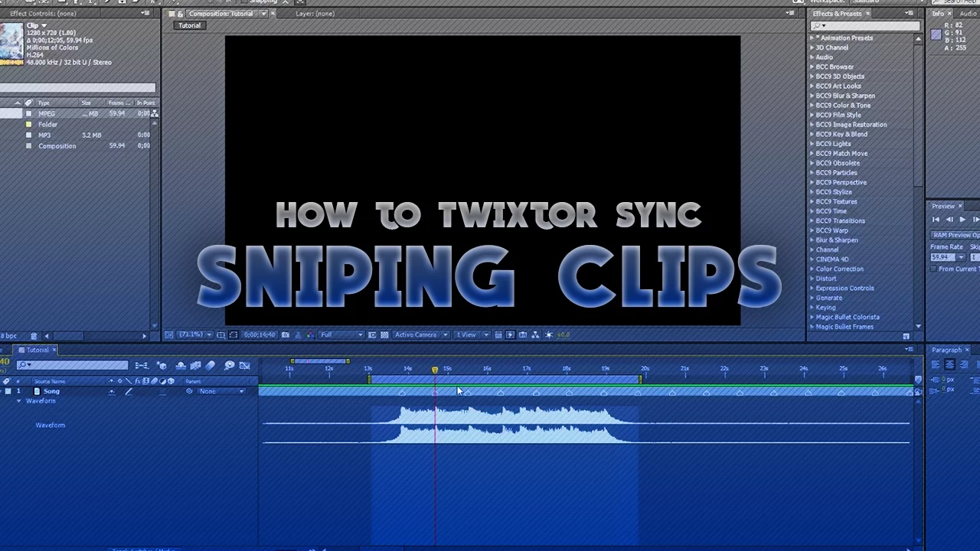
Task: Open the Parent None dropdown for Song
Action: click(221, 391)
